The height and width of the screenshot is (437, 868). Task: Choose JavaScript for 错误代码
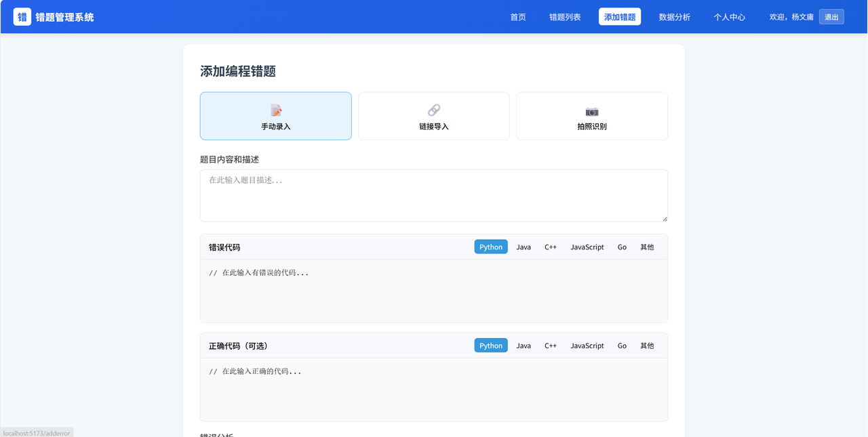tap(587, 247)
